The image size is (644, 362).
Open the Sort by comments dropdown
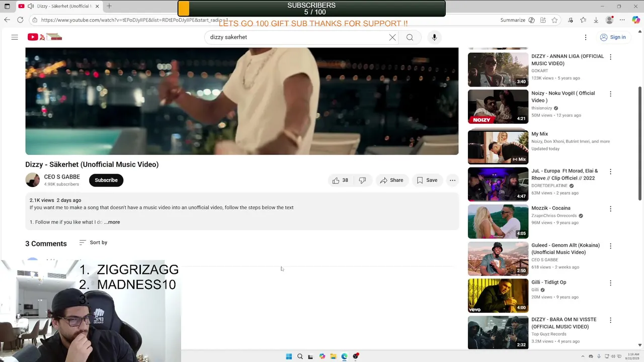pyautogui.click(x=93, y=242)
